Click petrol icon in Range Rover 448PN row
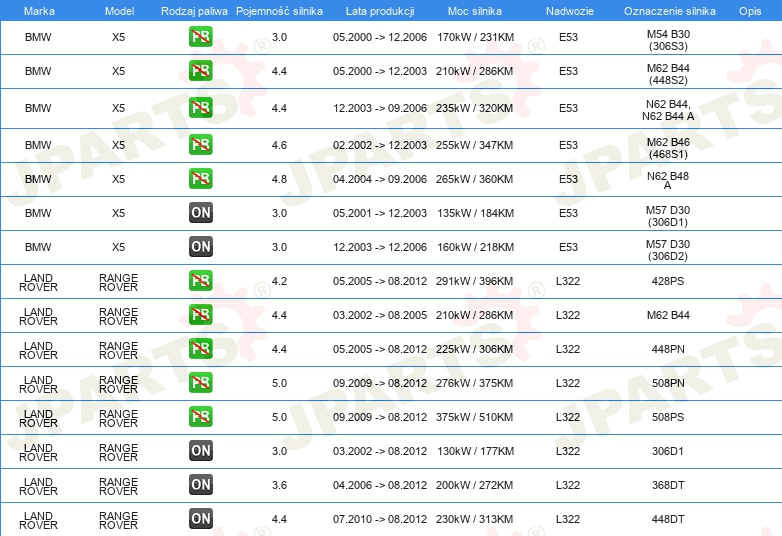 coord(200,348)
